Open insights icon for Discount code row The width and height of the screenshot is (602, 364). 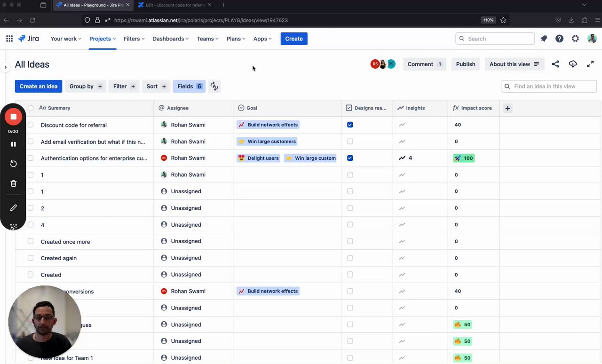pyautogui.click(x=402, y=125)
